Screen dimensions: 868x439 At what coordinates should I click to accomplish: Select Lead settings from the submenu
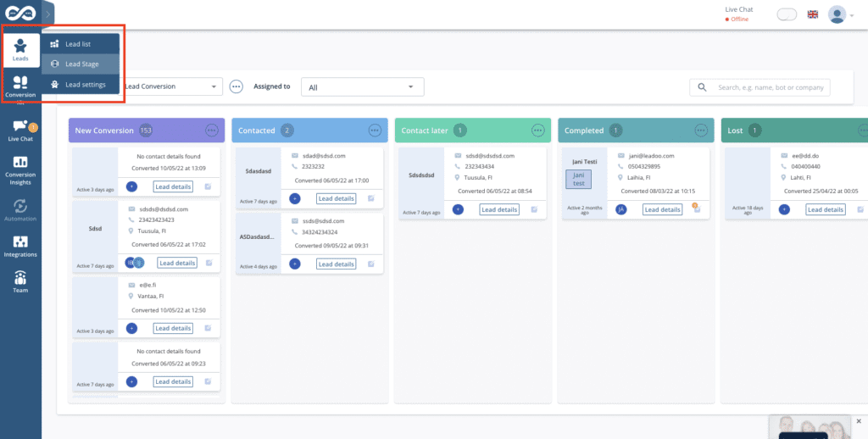(85, 85)
